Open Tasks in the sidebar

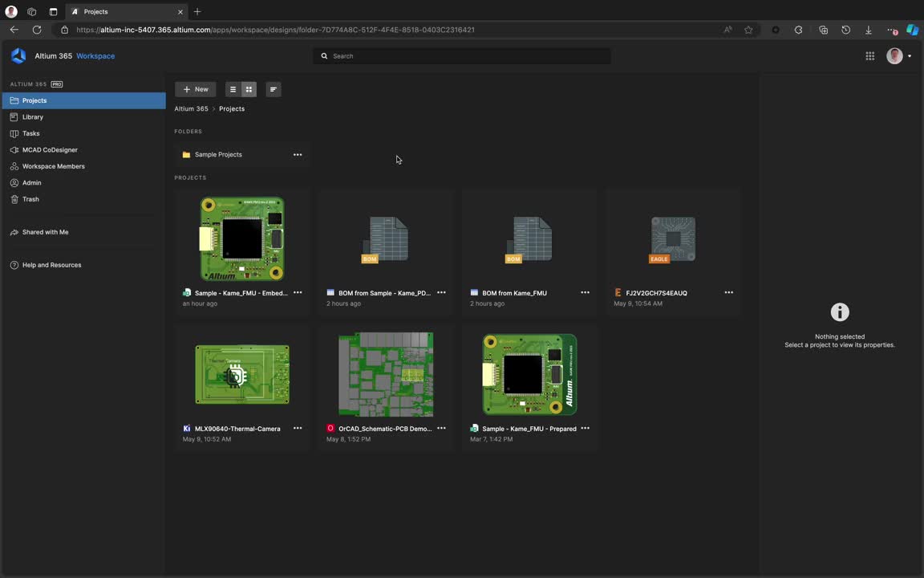pyautogui.click(x=30, y=133)
